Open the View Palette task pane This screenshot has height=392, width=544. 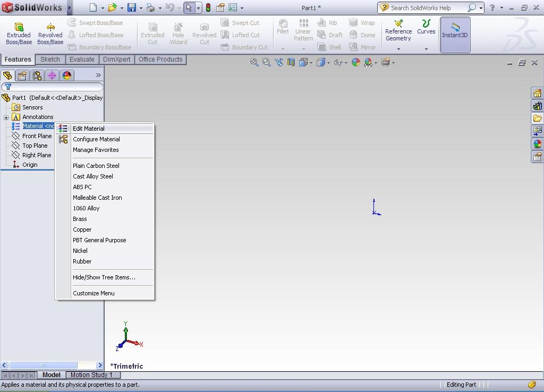coord(538,130)
